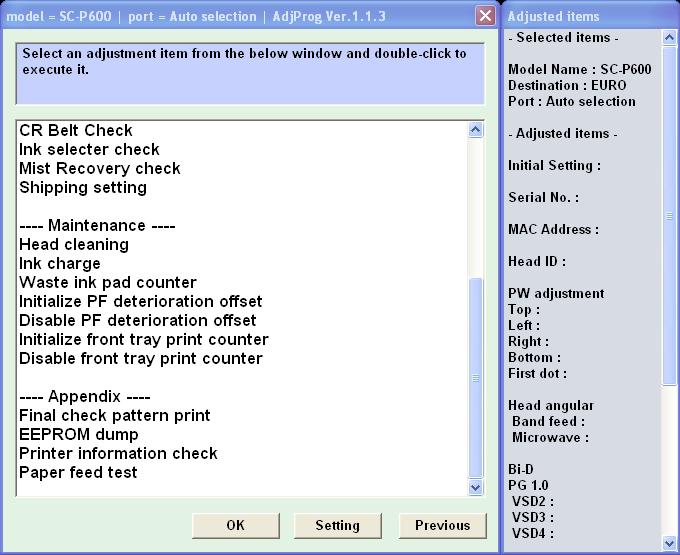This screenshot has height=555, width=680.
Task: Select Printer information check item
Action: 118,454
